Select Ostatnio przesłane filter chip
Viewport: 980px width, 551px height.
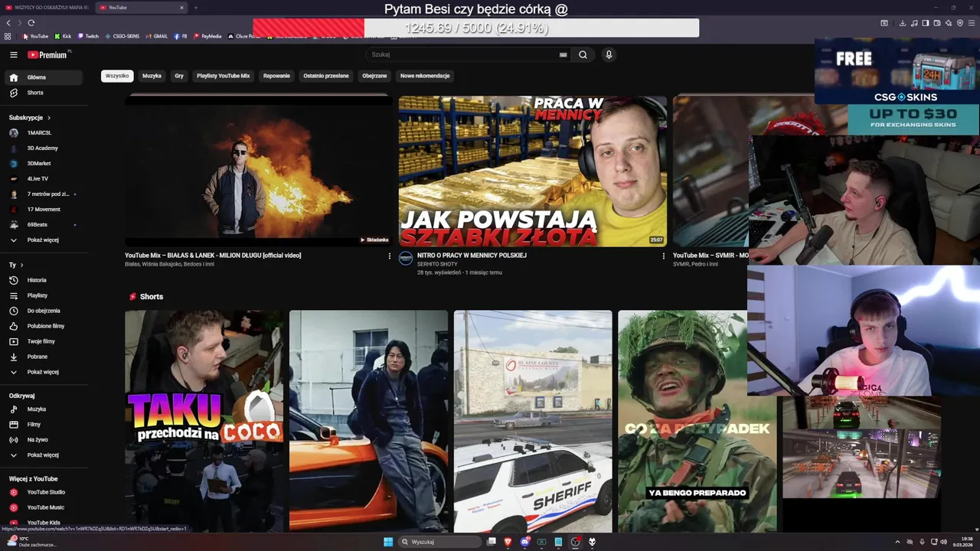point(326,76)
